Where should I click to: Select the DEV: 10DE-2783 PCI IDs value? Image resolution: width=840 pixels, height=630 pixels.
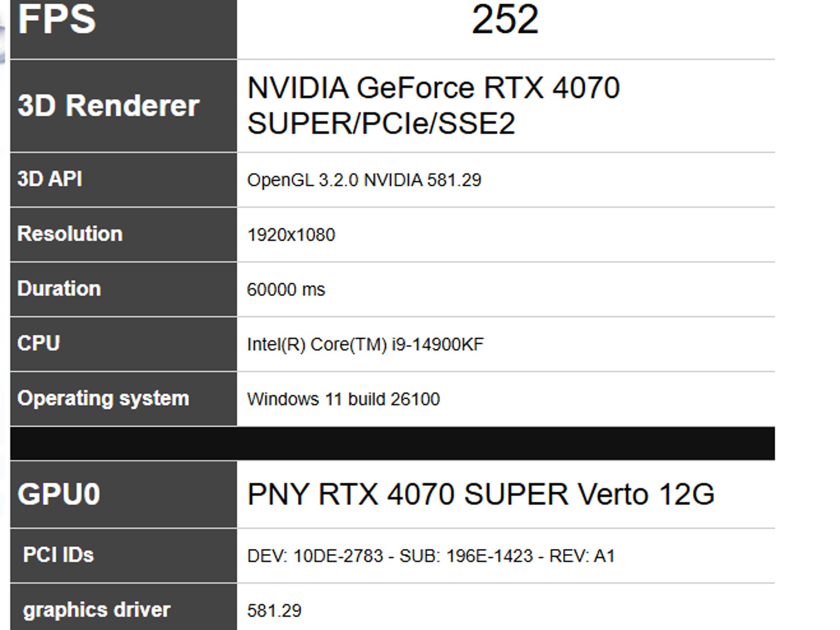pos(431,556)
